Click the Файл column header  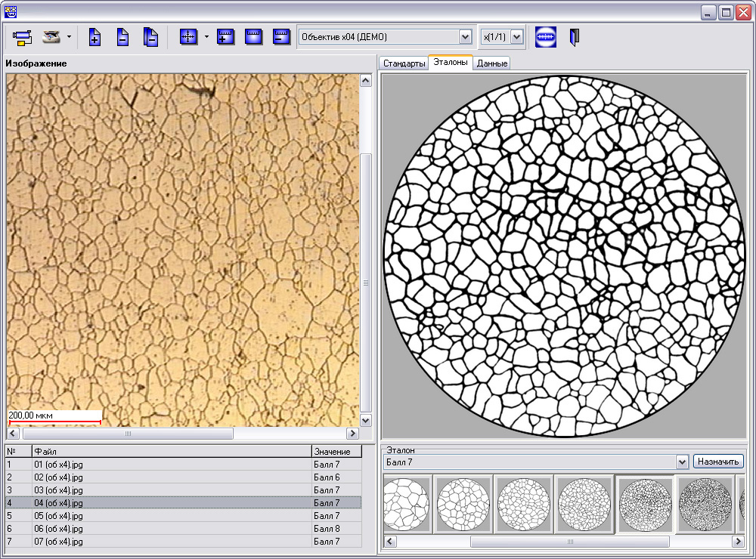point(172,452)
